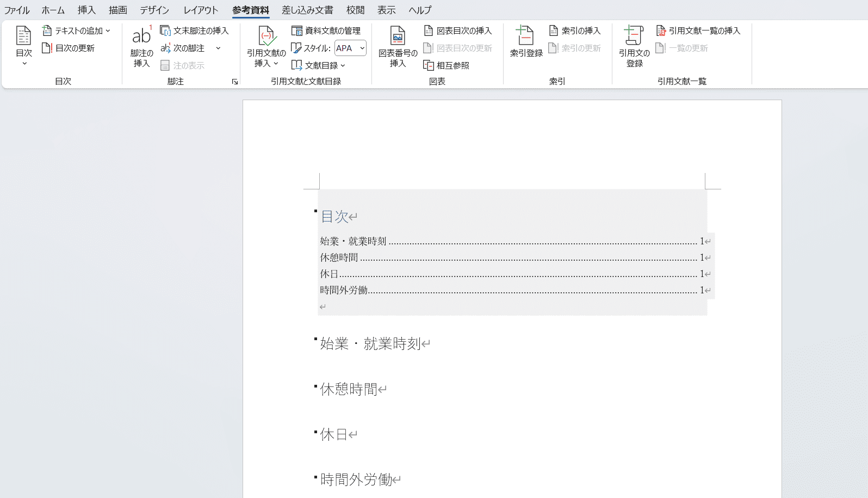Viewport: 868px width, 498px height.
Task: Expand the 文献目録 bibliography dropdown
Action: [x=343, y=65]
